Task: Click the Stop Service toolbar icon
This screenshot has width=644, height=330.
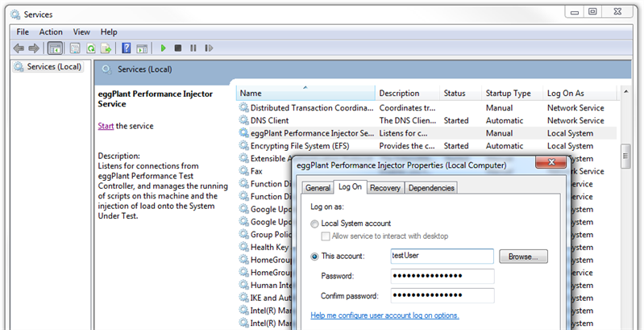Action: (178, 48)
